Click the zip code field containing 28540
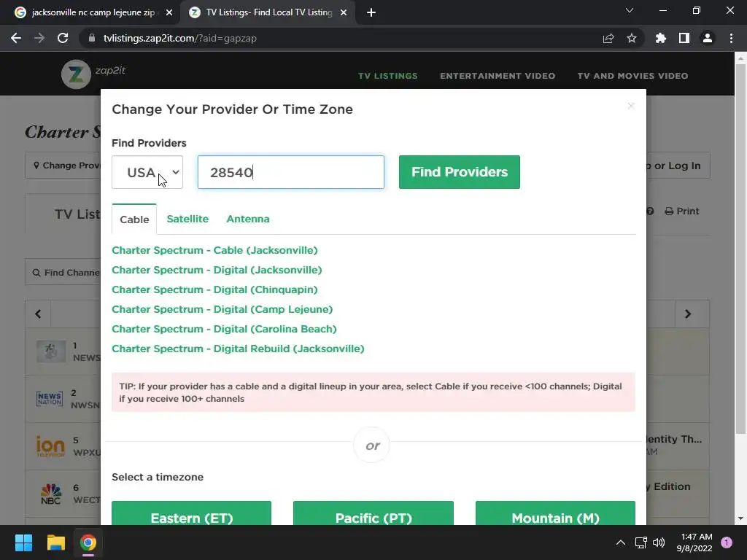This screenshot has height=560, width=747. pos(290,172)
